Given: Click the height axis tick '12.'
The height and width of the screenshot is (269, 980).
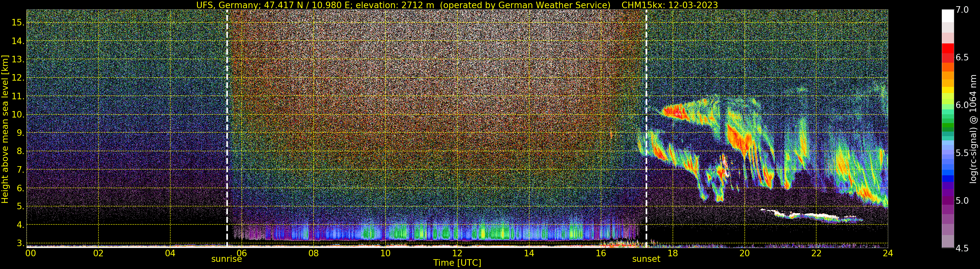Looking at the screenshot, I should click(18, 78).
